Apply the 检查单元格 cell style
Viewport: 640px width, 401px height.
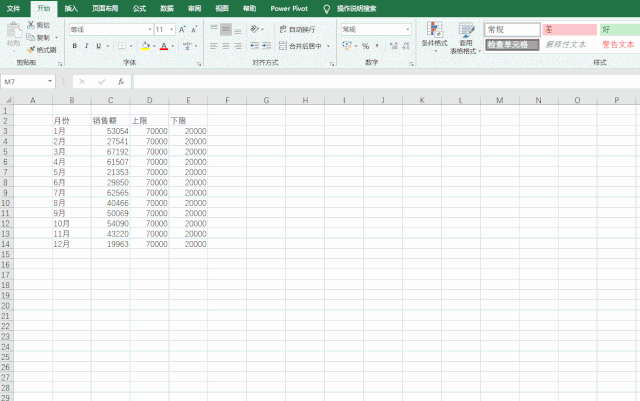(512, 45)
